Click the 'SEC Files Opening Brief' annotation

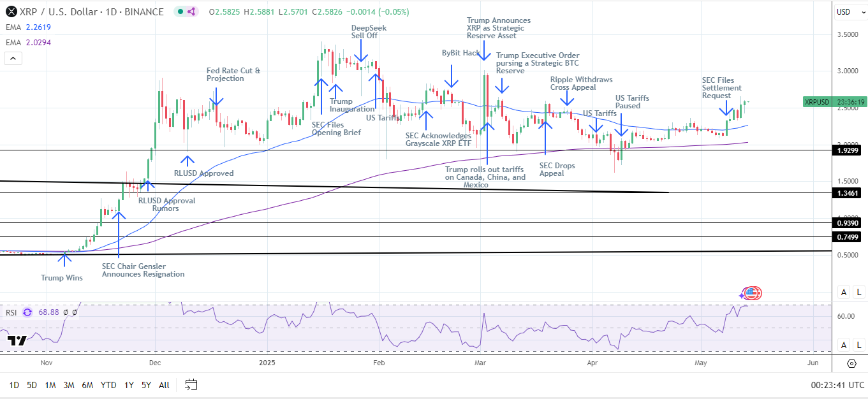pos(336,129)
